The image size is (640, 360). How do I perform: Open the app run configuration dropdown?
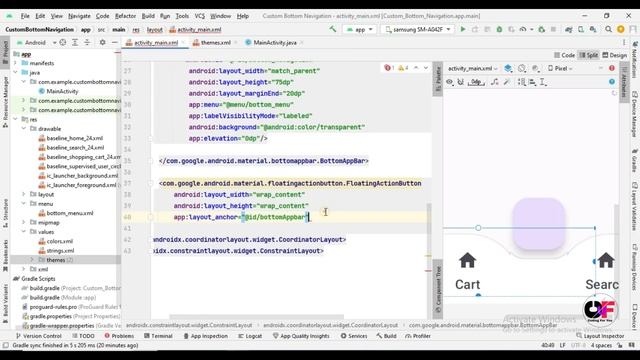pos(360,29)
